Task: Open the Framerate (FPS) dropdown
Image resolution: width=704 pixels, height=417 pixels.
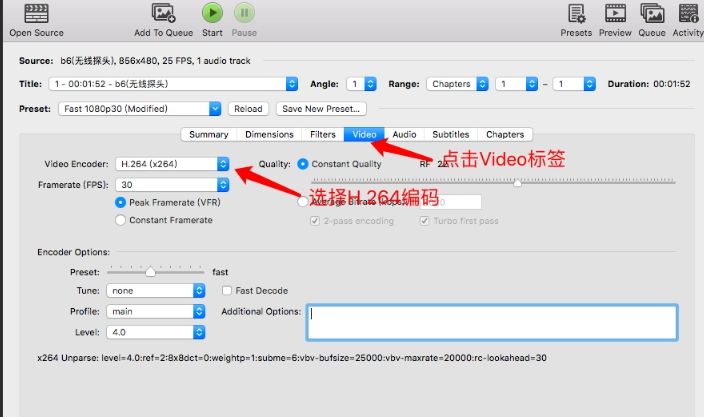Action: pos(172,184)
